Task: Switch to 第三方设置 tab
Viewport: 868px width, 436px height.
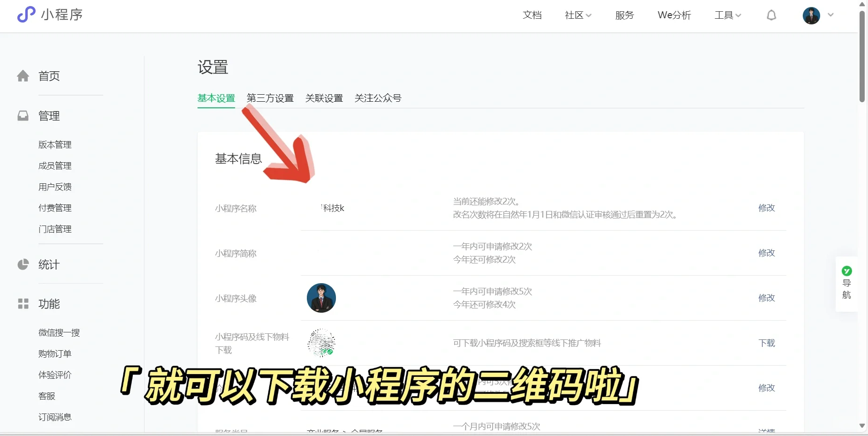Action: 270,98
